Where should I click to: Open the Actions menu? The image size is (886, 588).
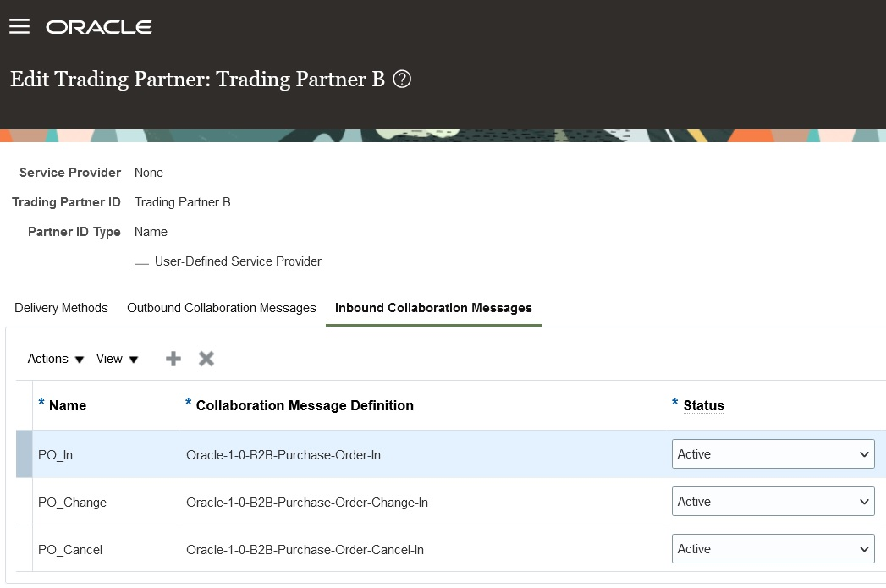point(47,359)
